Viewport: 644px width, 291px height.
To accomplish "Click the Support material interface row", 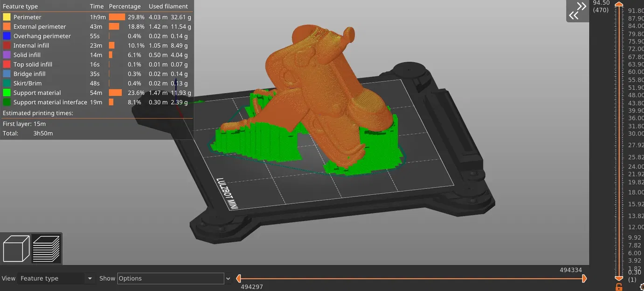I will point(49,102).
